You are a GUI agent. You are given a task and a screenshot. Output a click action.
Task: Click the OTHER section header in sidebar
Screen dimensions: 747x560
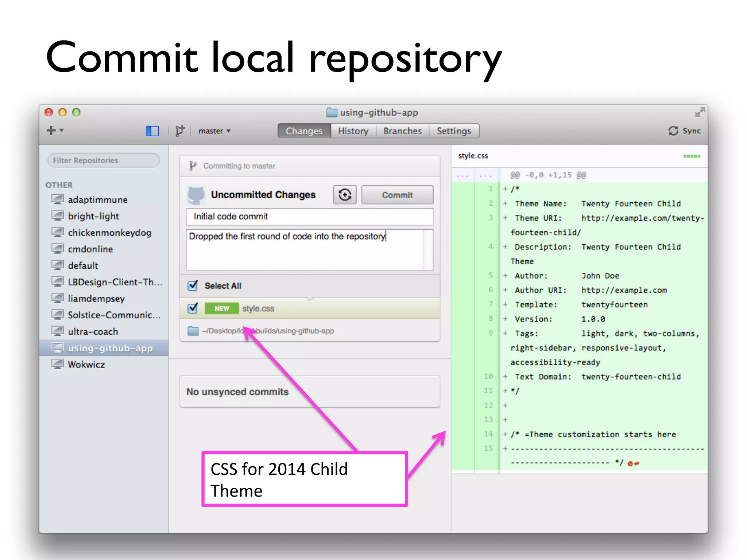59,185
